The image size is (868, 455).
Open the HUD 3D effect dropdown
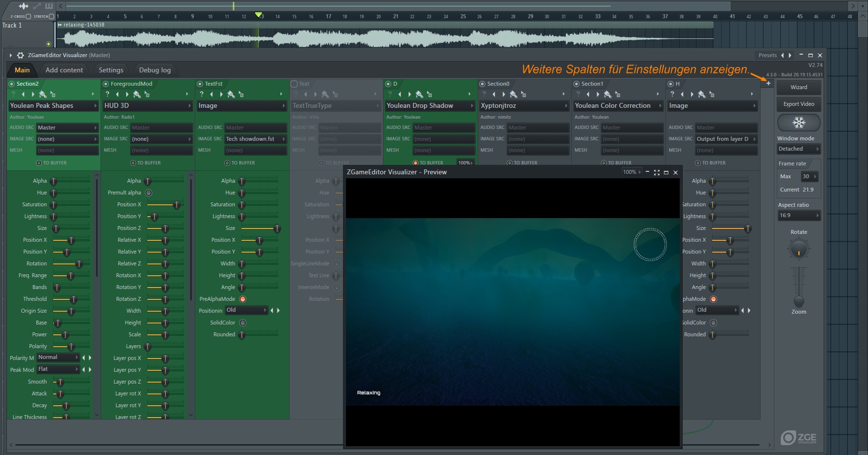pyautogui.click(x=147, y=106)
